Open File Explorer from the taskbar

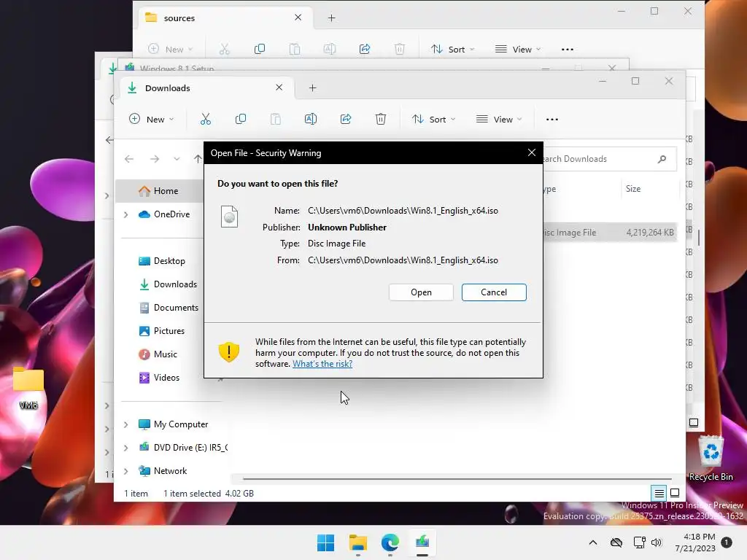[357, 542]
